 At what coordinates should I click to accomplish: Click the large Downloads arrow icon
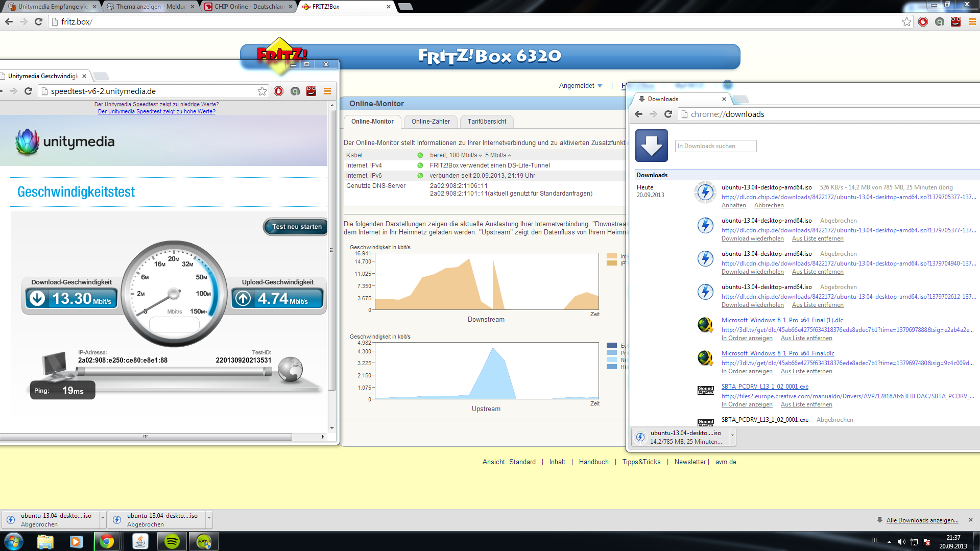[651, 146]
